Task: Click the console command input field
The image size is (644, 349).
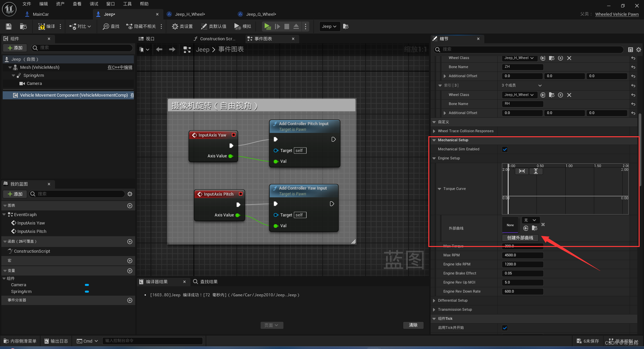Action: coord(153,341)
